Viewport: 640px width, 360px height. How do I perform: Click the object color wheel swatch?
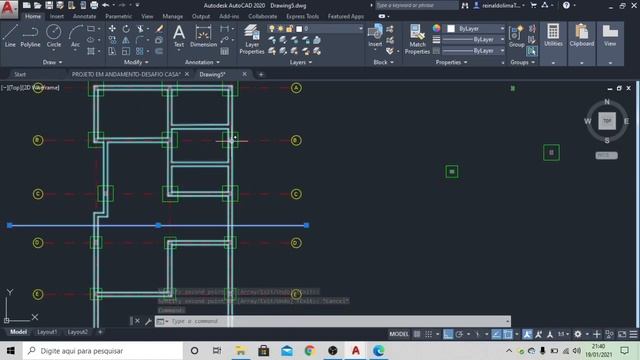[x=436, y=28]
